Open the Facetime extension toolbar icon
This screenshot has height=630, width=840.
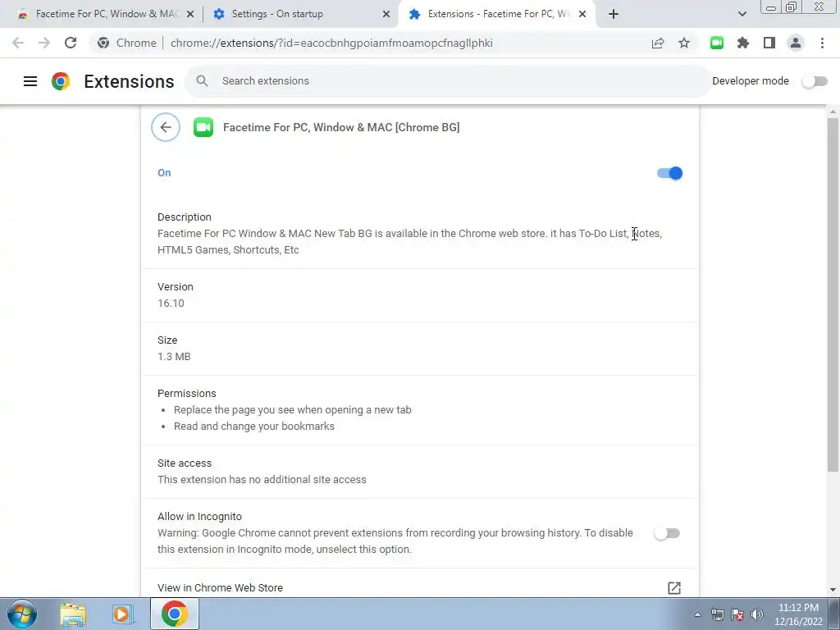pos(717,43)
